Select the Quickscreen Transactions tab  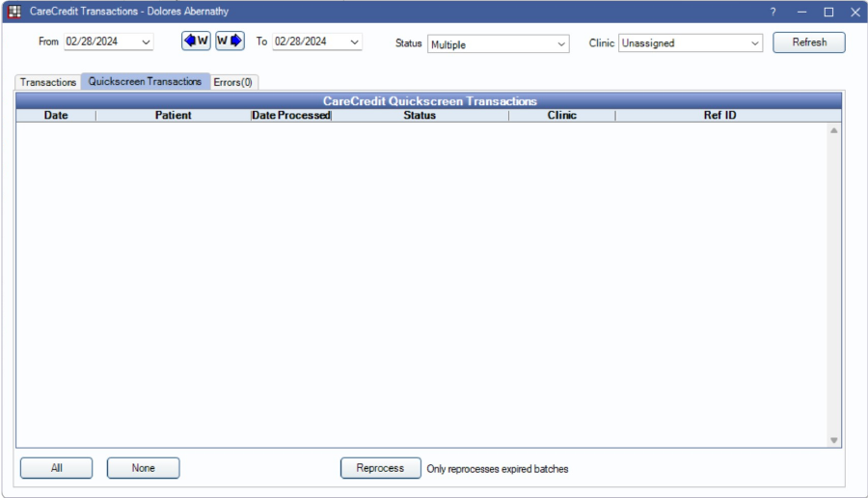point(145,81)
